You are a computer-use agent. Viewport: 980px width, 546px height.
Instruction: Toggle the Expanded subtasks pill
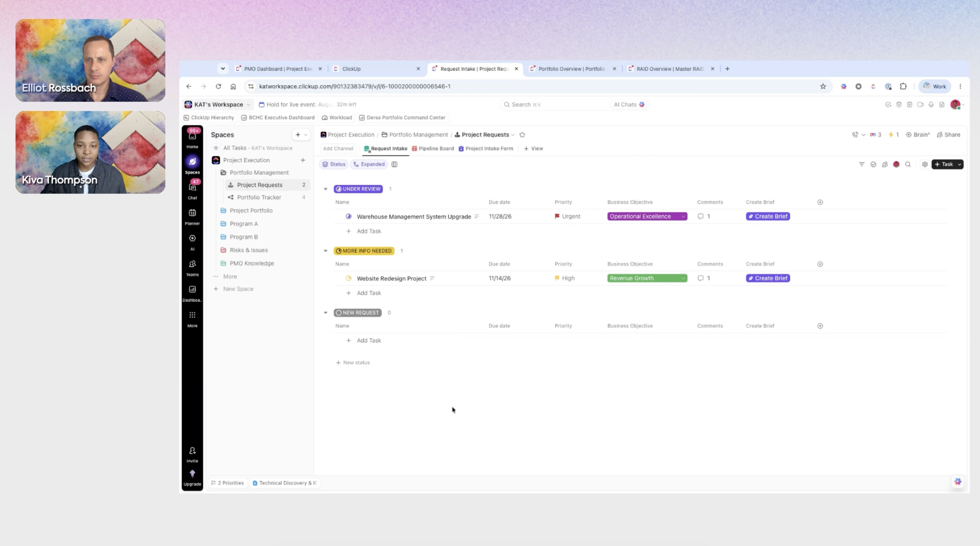[x=369, y=164]
